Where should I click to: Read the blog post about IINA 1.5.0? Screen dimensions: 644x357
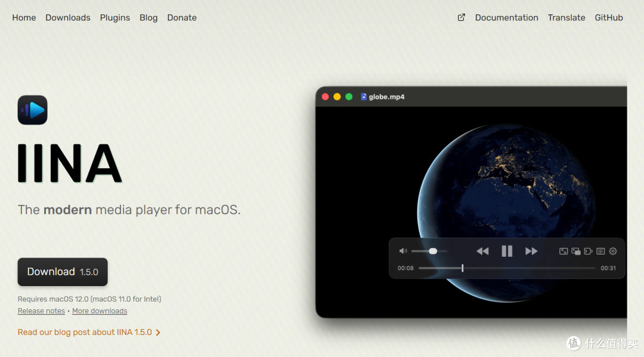tap(85, 333)
